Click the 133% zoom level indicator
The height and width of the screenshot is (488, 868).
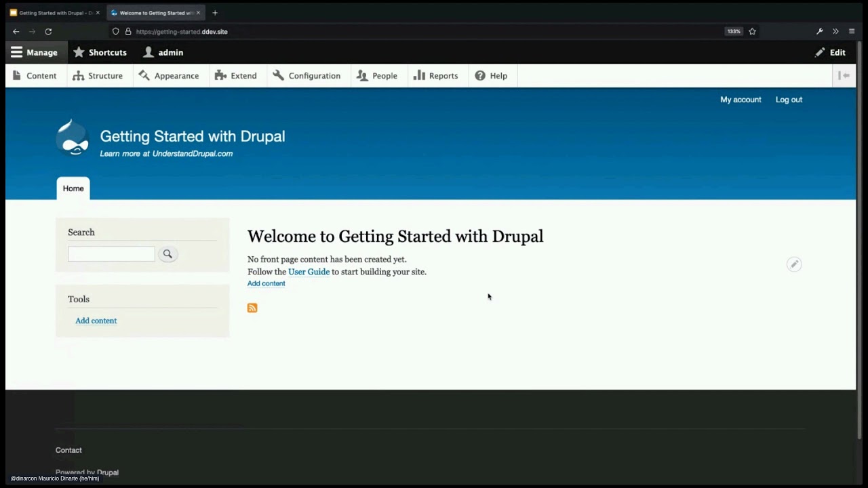point(734,31)
